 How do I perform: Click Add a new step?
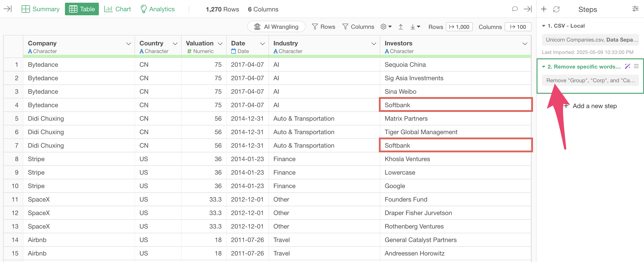590,106
